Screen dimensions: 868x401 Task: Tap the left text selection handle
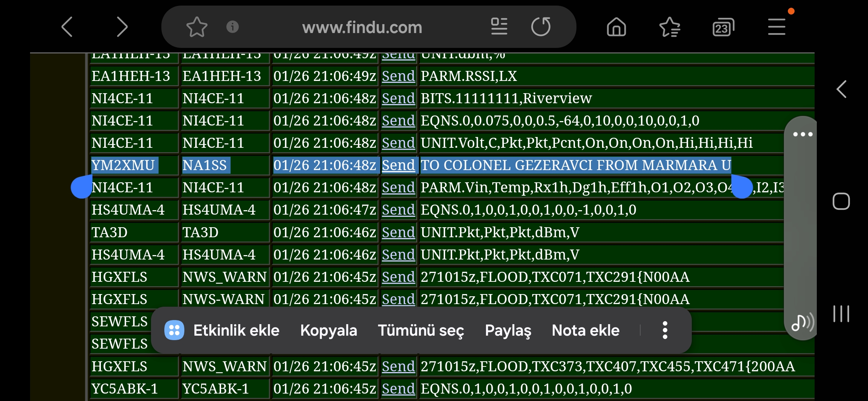coord(81,187)
